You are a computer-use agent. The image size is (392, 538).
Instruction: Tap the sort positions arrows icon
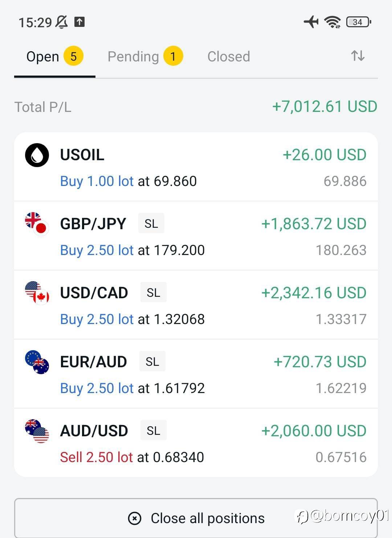pos(358,56)
